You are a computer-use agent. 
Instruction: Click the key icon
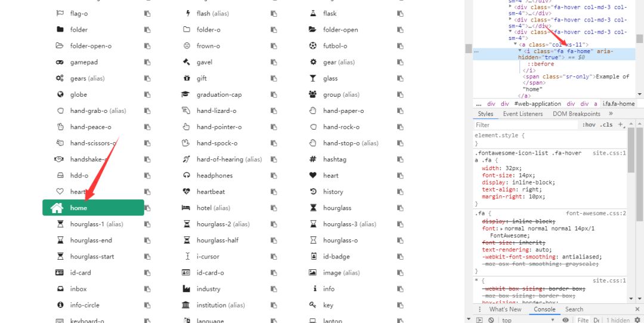pyautogui.click(x=313, y=305)
